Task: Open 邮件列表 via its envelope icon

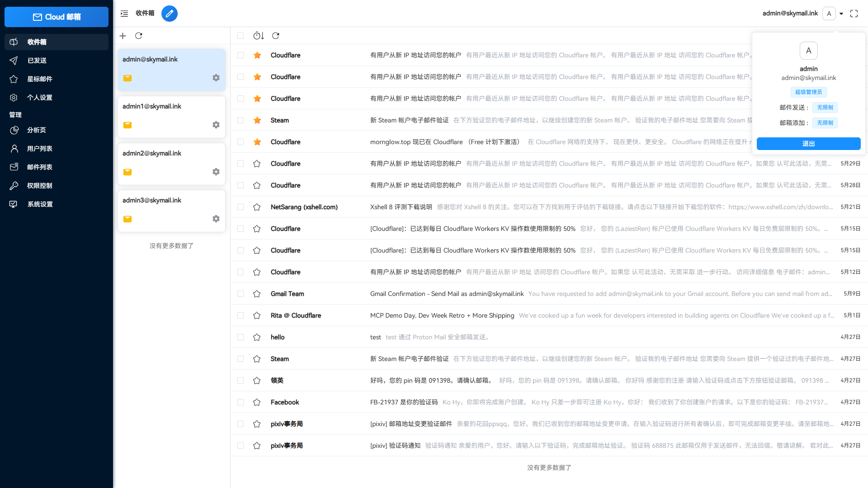Action: pyautogui.click(x=14, y=167)
